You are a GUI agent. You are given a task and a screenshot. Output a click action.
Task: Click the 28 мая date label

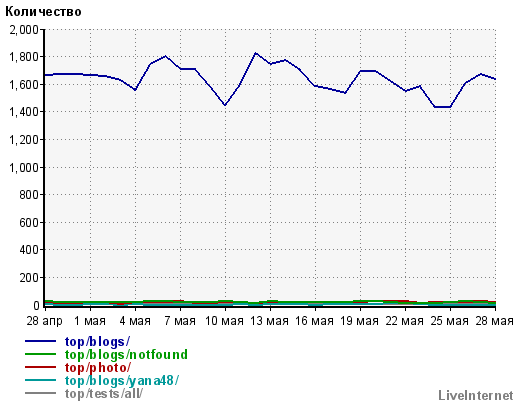(495, 321)
